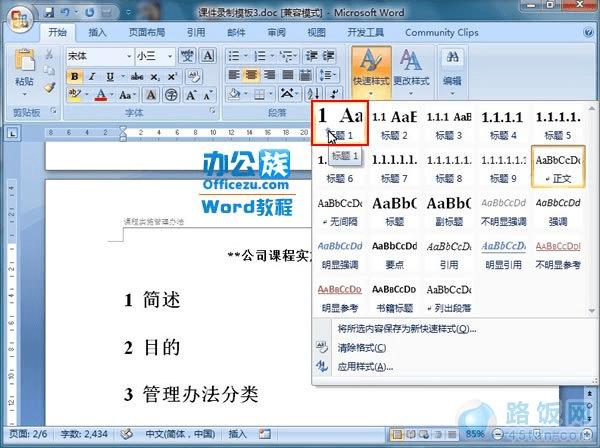Click the Save icon in quick access toolbar

pyautogui.click(x=49, y=13)
